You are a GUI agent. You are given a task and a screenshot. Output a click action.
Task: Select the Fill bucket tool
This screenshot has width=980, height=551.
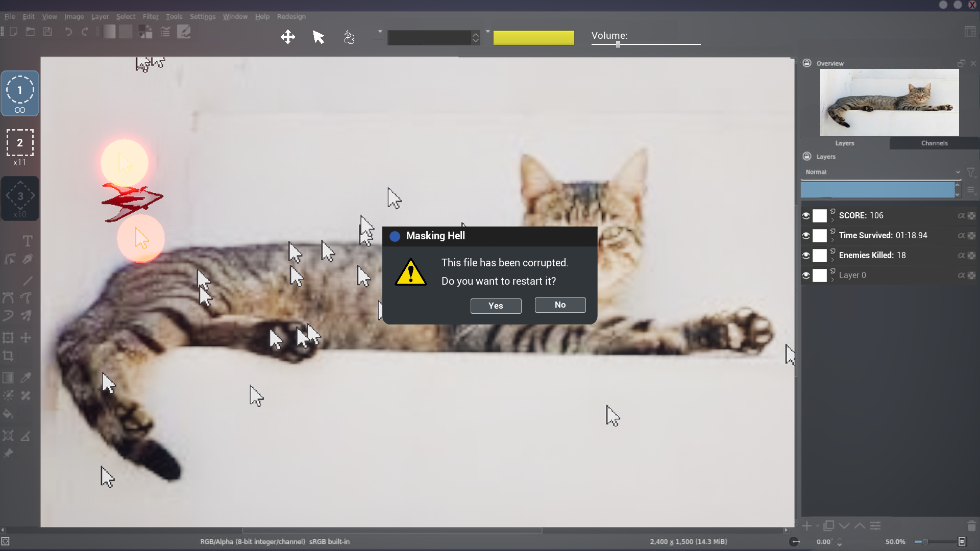pyautogui.click(x=8, y=414)
